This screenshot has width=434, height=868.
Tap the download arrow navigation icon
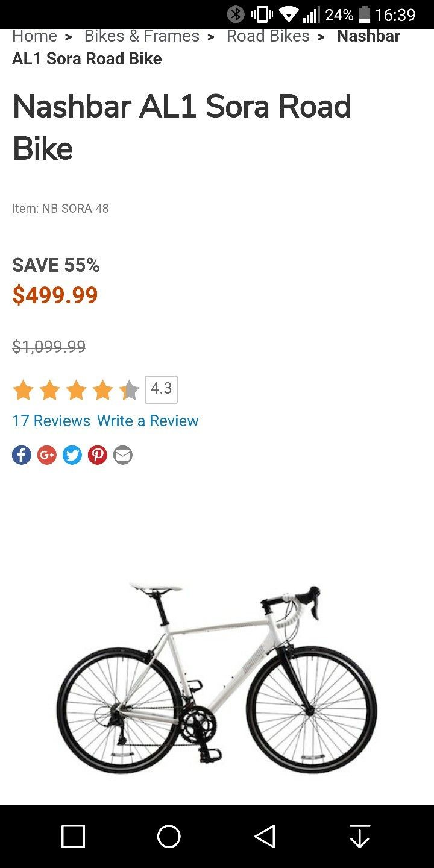pyautogui.click(x=360, y=837)
